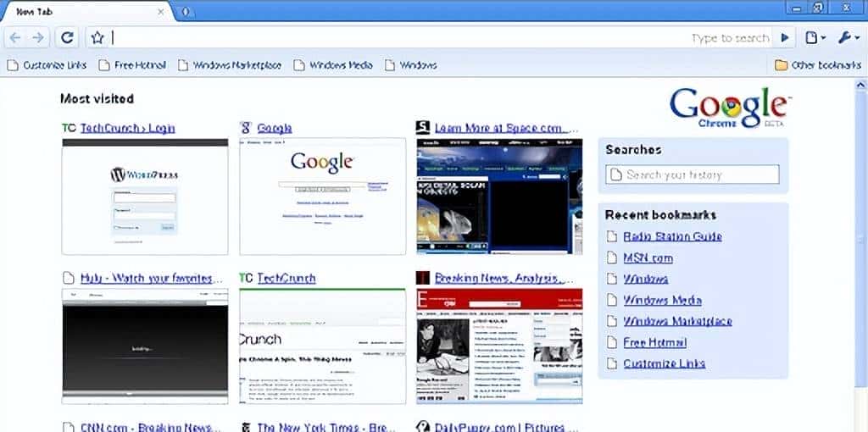Click the page icon beside CNN.com
The height and width of the screenshot is (432, 868).
(68, 427)
